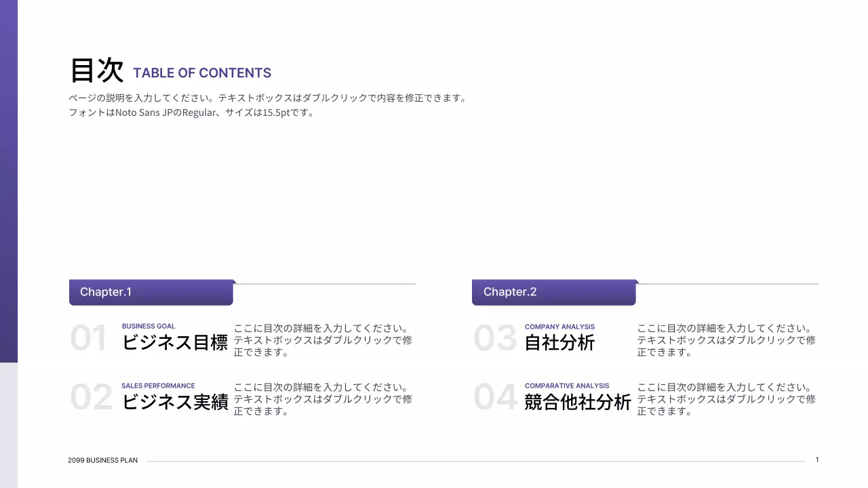This screenshot has width=868, height=488.
Task: Select the BUSINESS GOAL label
Action: (x=149, y=326)
